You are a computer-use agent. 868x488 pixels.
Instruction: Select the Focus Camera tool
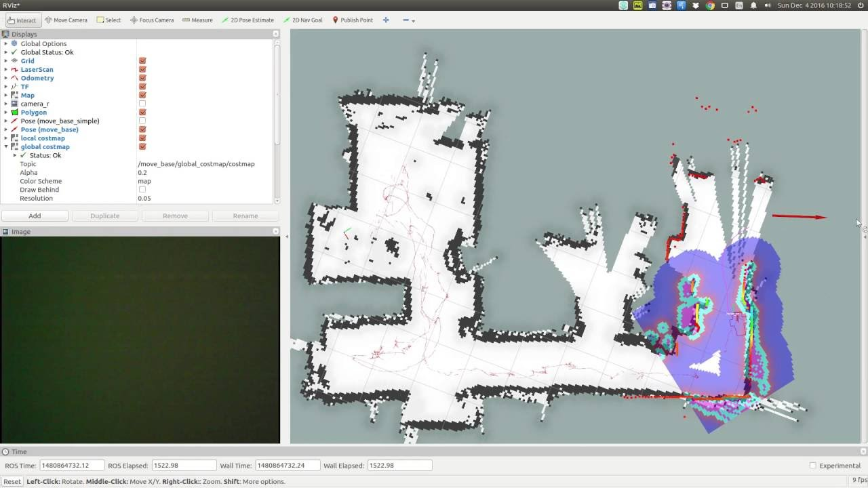(152, 20)
